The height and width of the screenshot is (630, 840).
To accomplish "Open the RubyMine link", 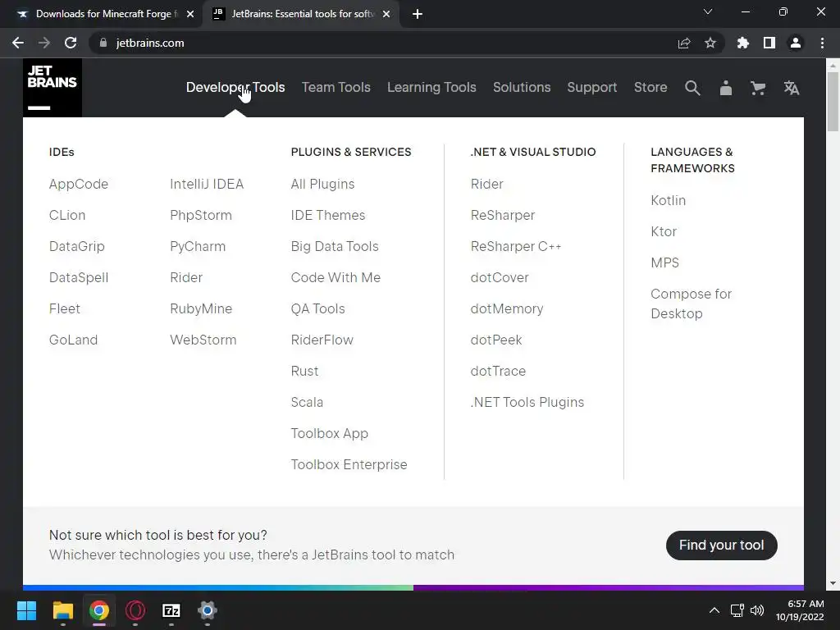I will tap(201, 308).
